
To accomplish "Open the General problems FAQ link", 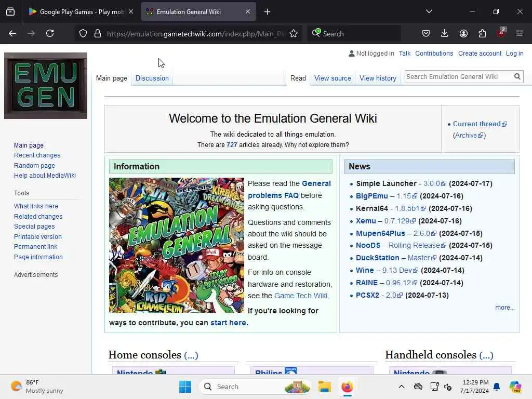I will [289, 189].
